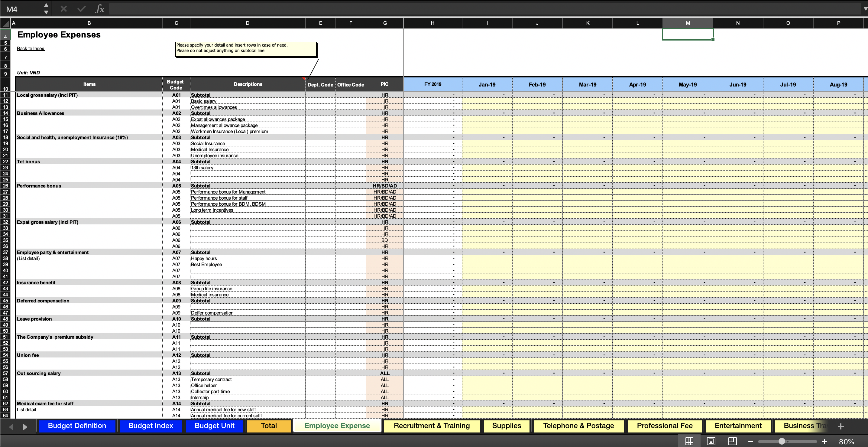Click the zoom out minus button

(x=750, y=441)
